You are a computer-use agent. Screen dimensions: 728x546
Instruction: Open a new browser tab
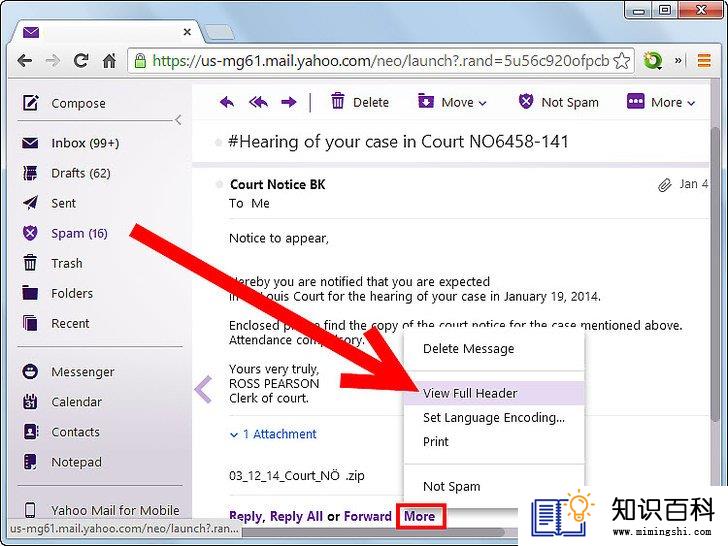(x=219, y=32)
